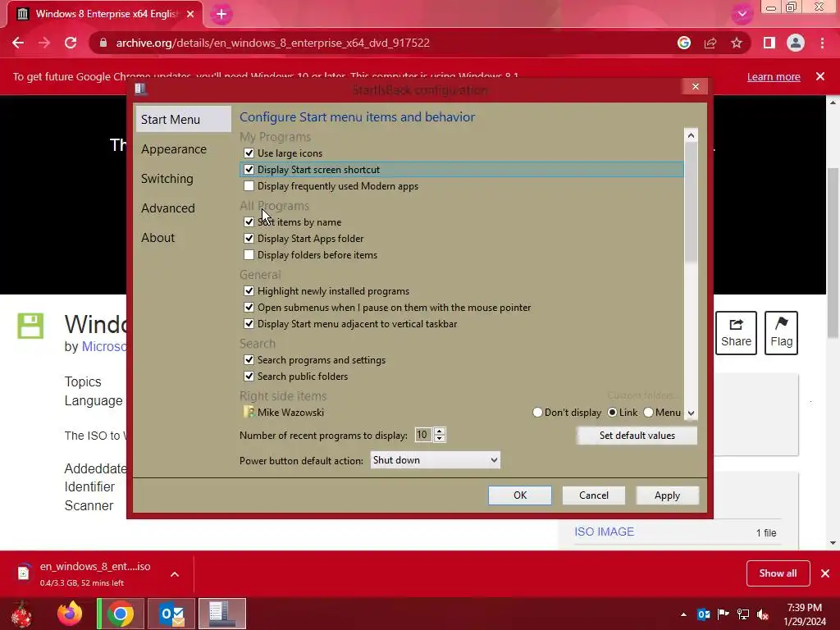840x630 pixels.
Task: Open the tab search dropdown button
Action: pos(742,14)
